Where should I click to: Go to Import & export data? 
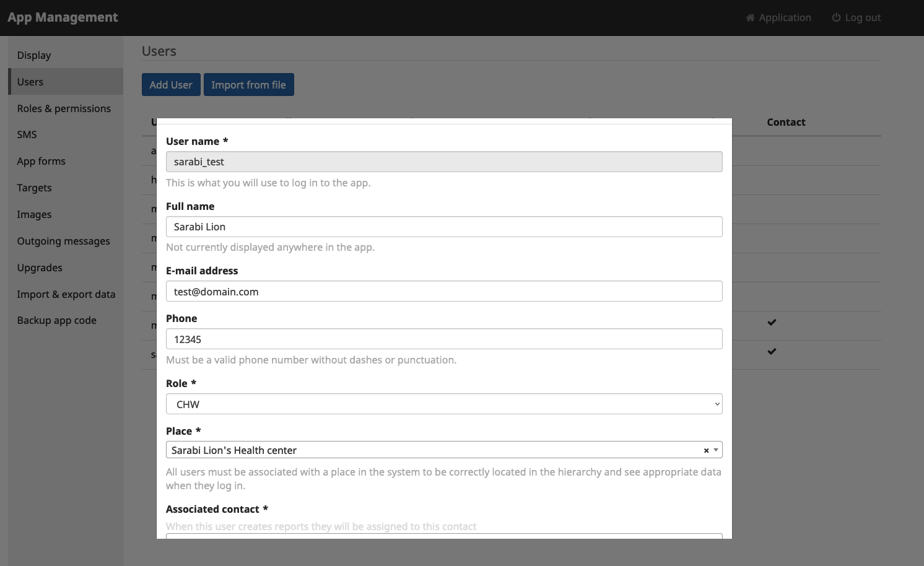click(x=66, y=294)
